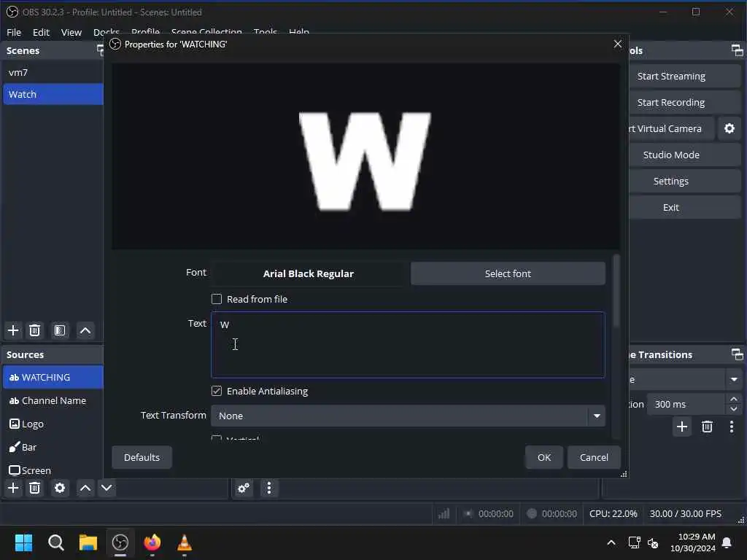Open File Explorer from taskbar
747x560 pixels.
click(x=88, y=542)
